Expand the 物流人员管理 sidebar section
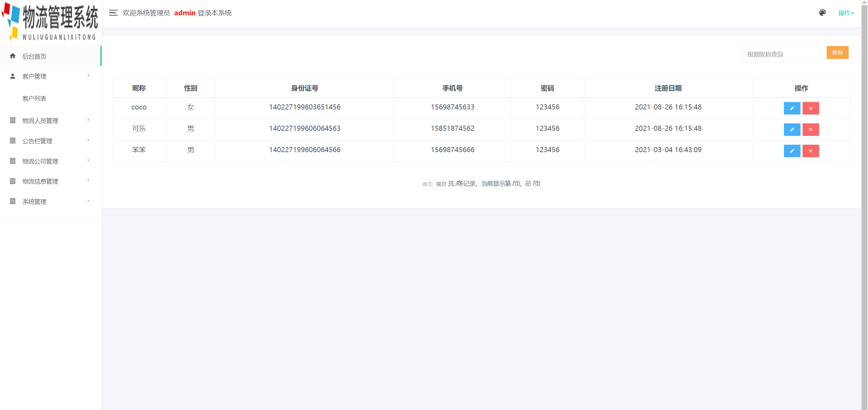 (x=50, y=121)
